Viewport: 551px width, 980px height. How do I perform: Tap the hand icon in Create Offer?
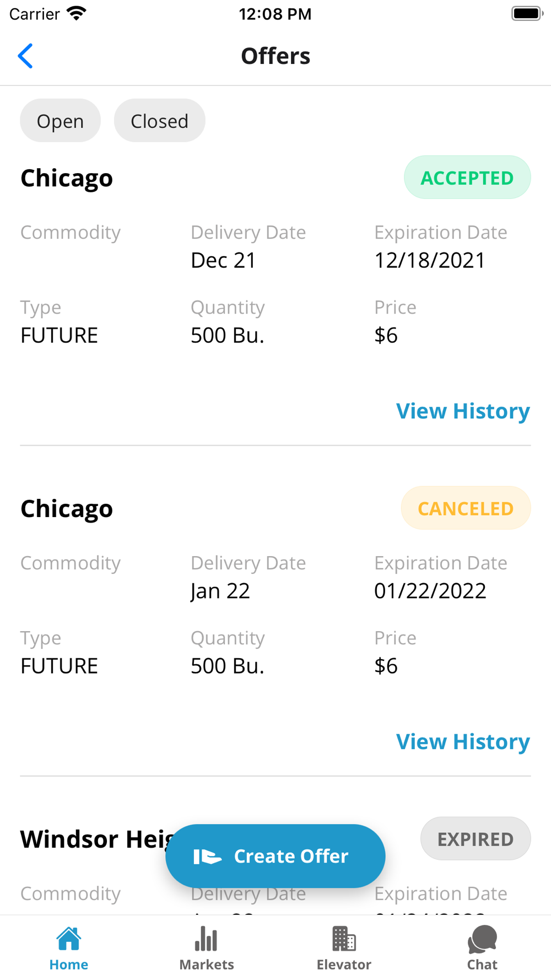coord(207,857)
